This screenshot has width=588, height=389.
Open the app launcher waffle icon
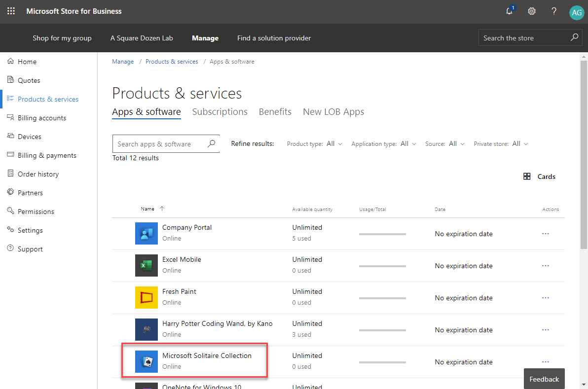point(11,11)
